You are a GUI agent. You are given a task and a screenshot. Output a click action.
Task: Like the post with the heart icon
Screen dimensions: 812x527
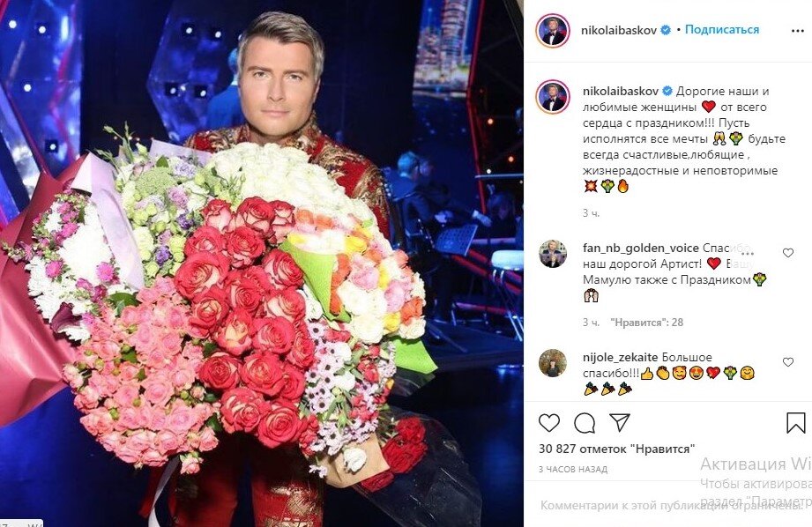click(549, 423)
